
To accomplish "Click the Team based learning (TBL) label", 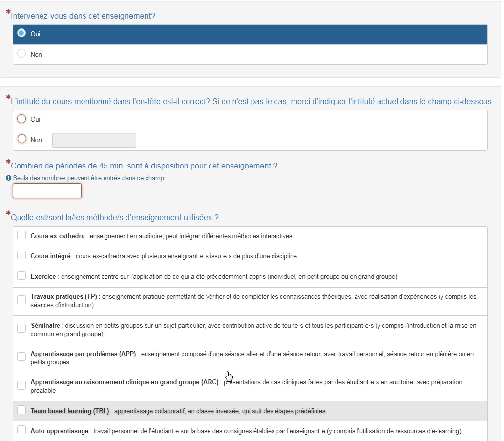I will coord(70,411).
